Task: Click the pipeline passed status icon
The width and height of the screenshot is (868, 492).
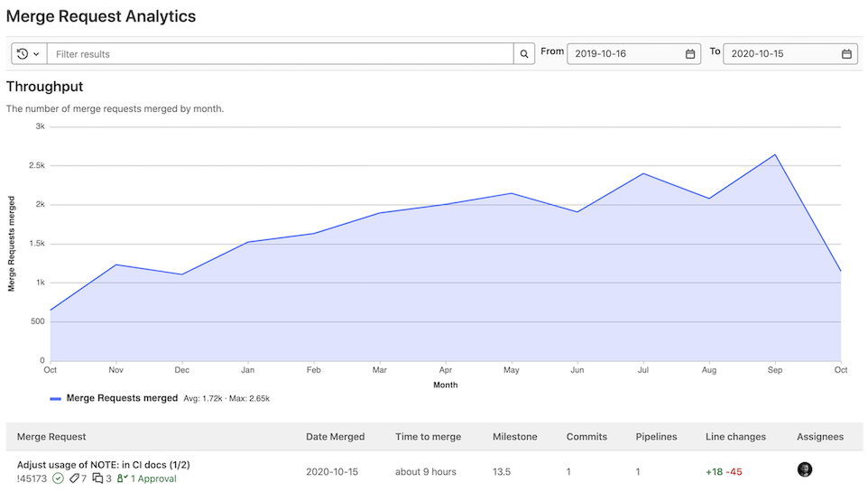Action: 58,478
